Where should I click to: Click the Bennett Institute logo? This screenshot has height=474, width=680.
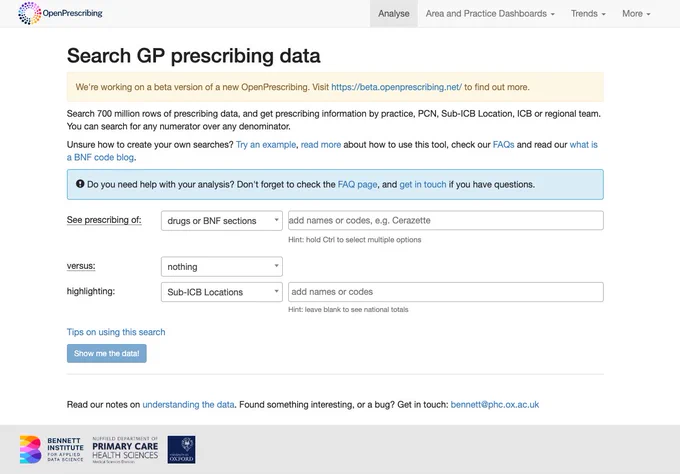tap(52, 450)
